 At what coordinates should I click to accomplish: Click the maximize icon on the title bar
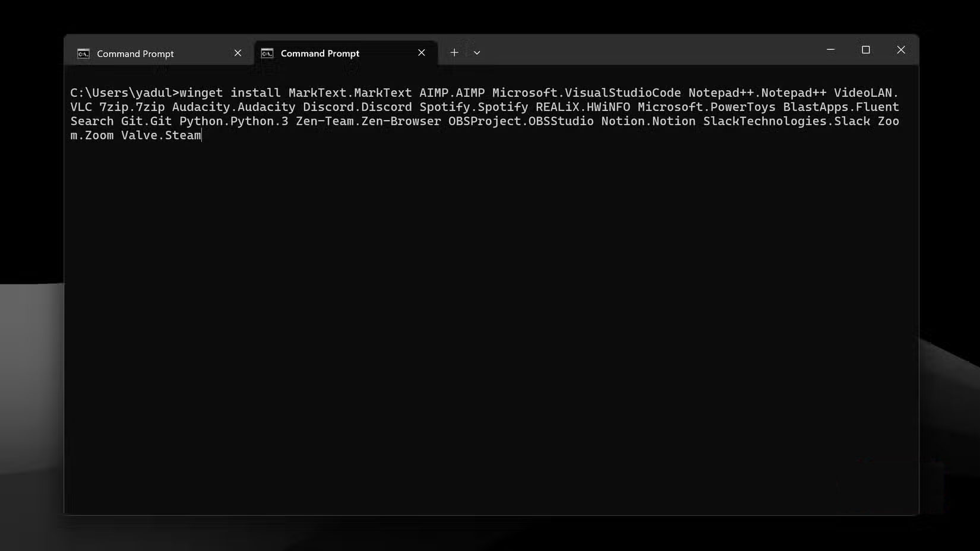click(866, 50)
